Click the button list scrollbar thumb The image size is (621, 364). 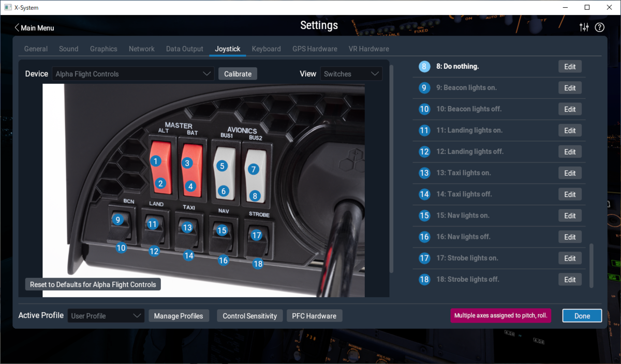(592, 265)
